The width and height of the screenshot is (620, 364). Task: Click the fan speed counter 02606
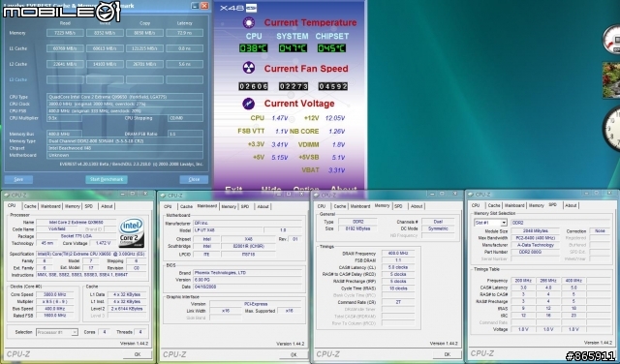[254, 86]
